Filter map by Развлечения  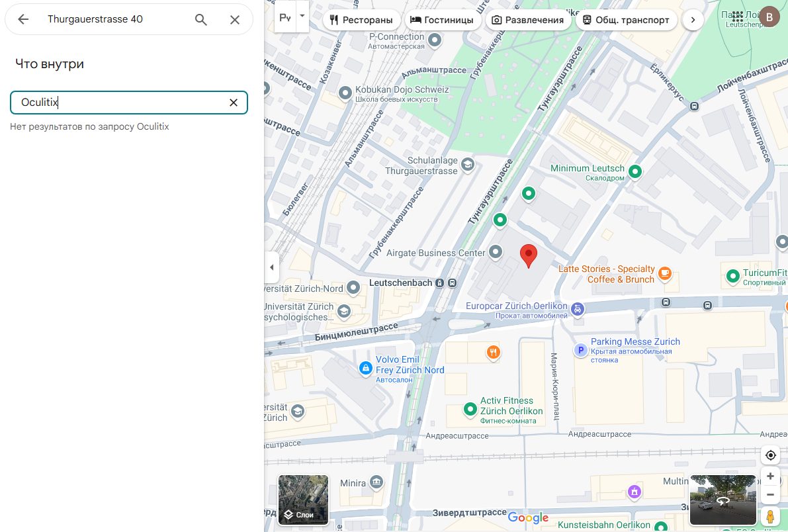coord(528,20)
